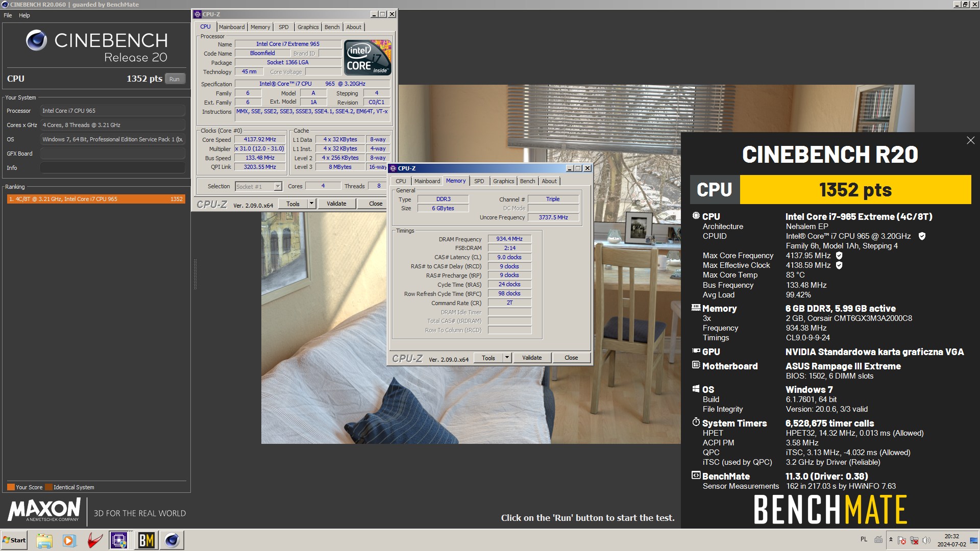Image resolution: width=980 pixels, height=551 pixels.
Task: Open About tab in top CPU-Z window
Action: coord(354,27)
